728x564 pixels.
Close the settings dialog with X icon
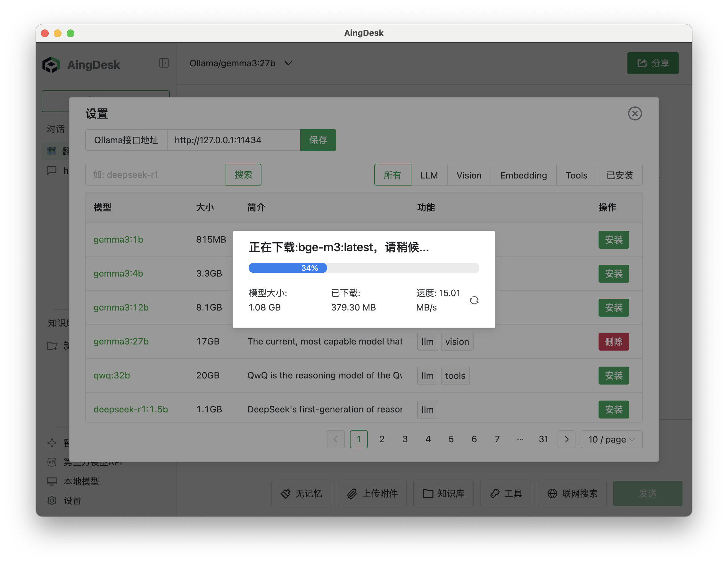pos(634,114)
